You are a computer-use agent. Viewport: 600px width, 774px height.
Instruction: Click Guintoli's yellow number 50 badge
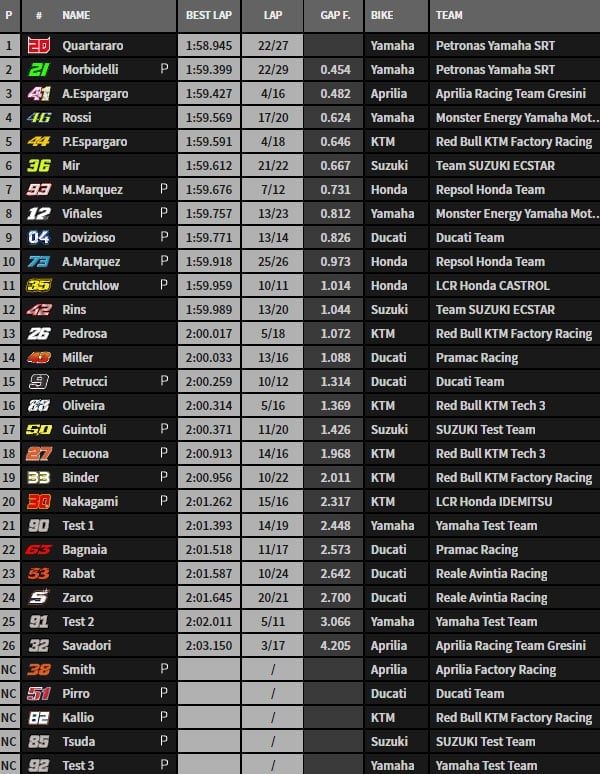point(38,430)
